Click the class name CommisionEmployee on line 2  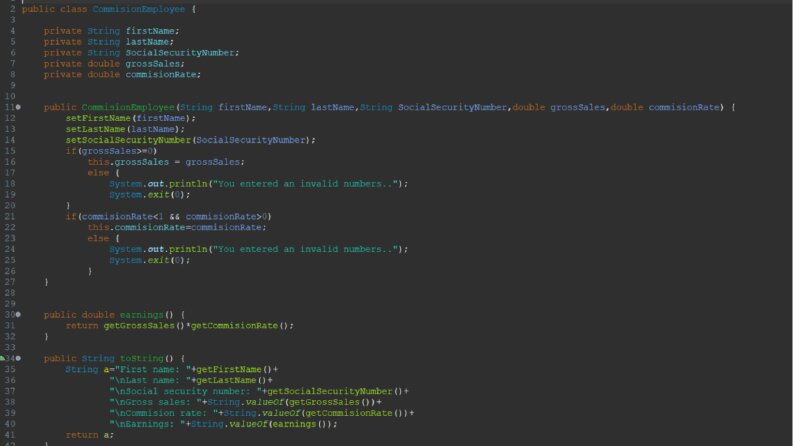click(139, 9)
